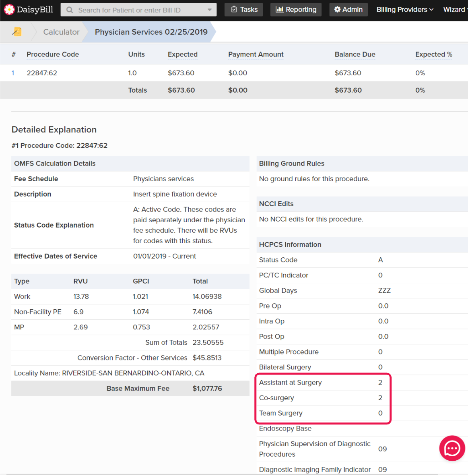The width and height of the screenshot is (468, 476).
Task: Click the magnifying glass search icon
Action: (70, 10)
